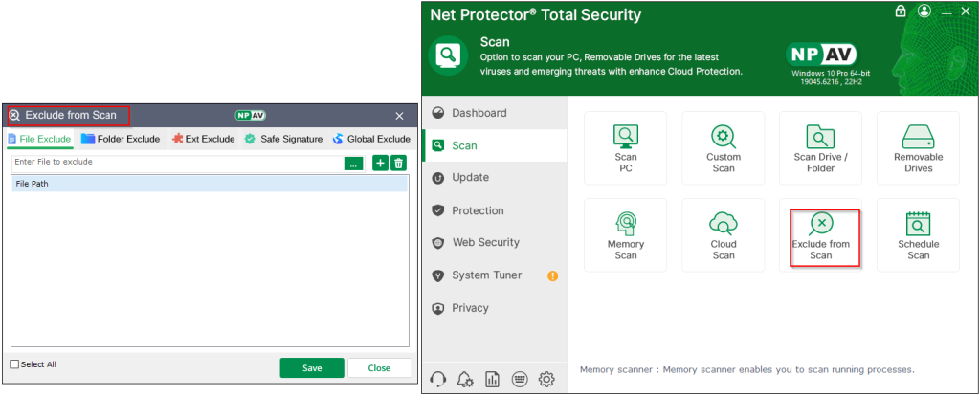
Task: Switch to the Safe Signature tab
Action: 283,139
